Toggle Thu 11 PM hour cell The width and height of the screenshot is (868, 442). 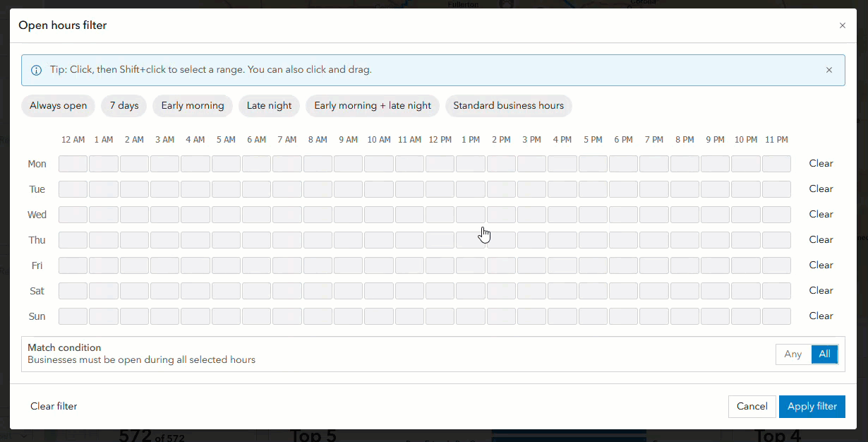pyautogui.click(x=776, y=240)
